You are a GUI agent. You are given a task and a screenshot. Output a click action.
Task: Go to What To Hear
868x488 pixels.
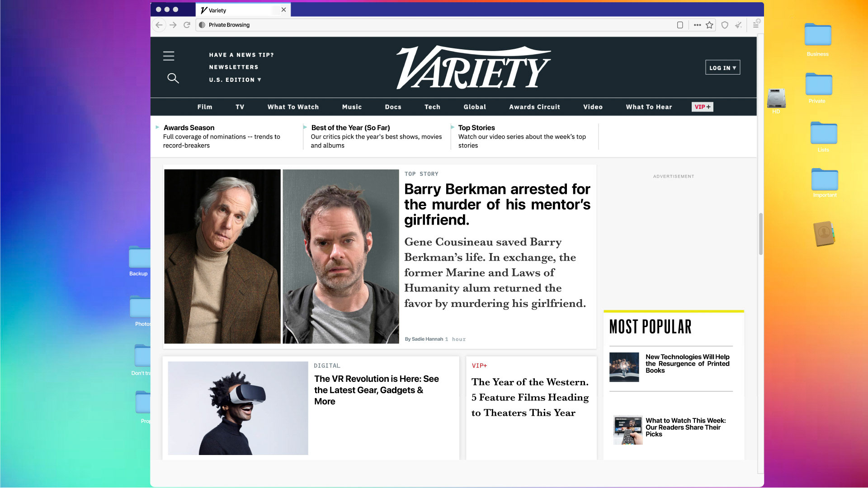(649, 107)
